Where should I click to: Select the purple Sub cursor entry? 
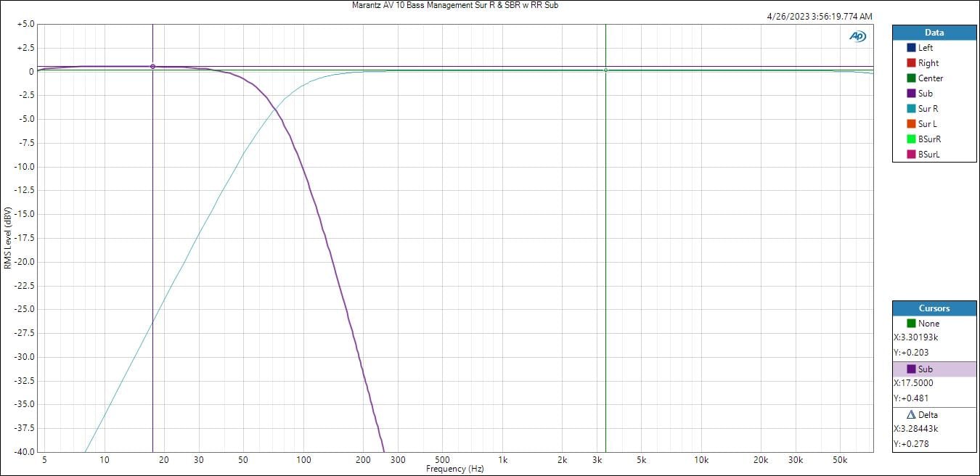925,369
